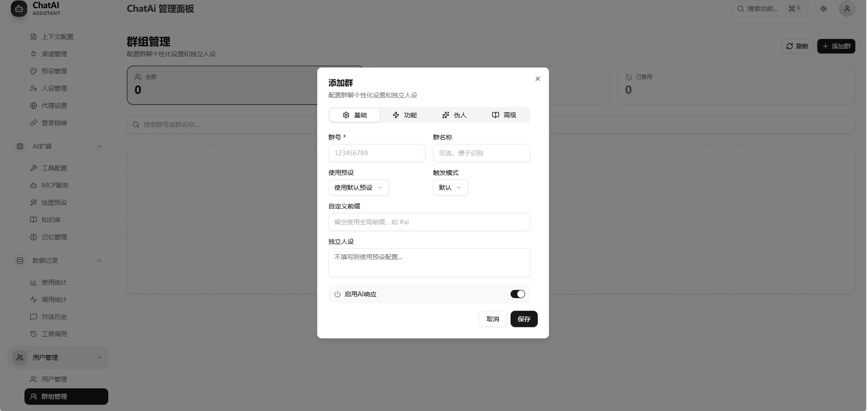
Task: Enable 启用AI响应 toggle
Action: [518, 294]
